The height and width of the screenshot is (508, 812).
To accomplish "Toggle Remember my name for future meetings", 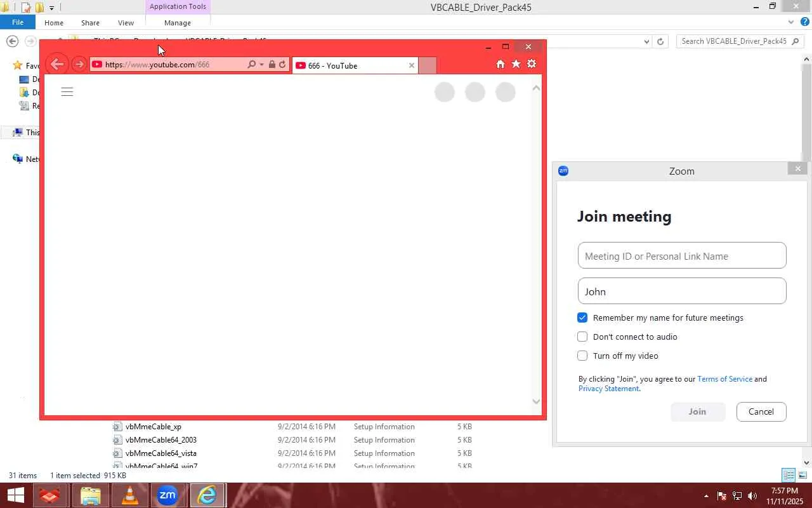I will point(582,317).
